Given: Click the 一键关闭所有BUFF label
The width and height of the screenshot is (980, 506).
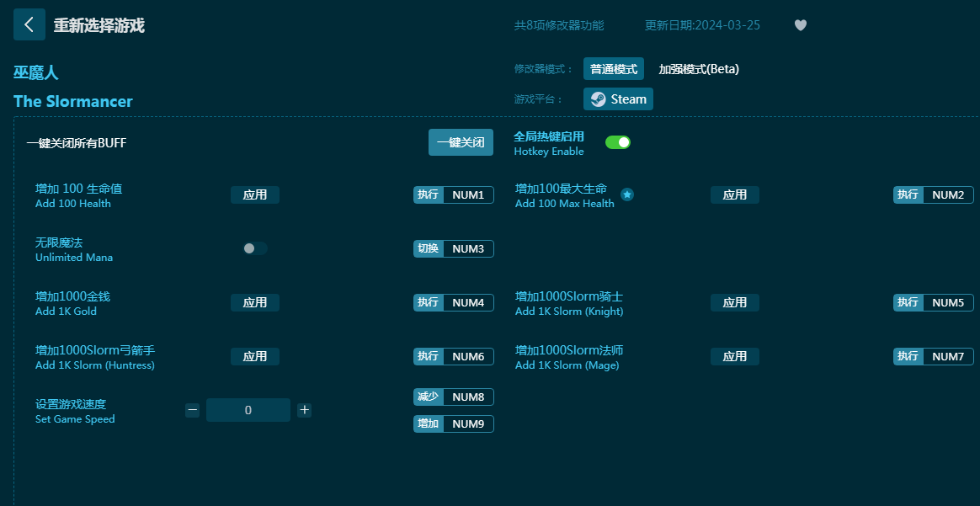Looking at the screenshot, I should (x=77, y=143).
